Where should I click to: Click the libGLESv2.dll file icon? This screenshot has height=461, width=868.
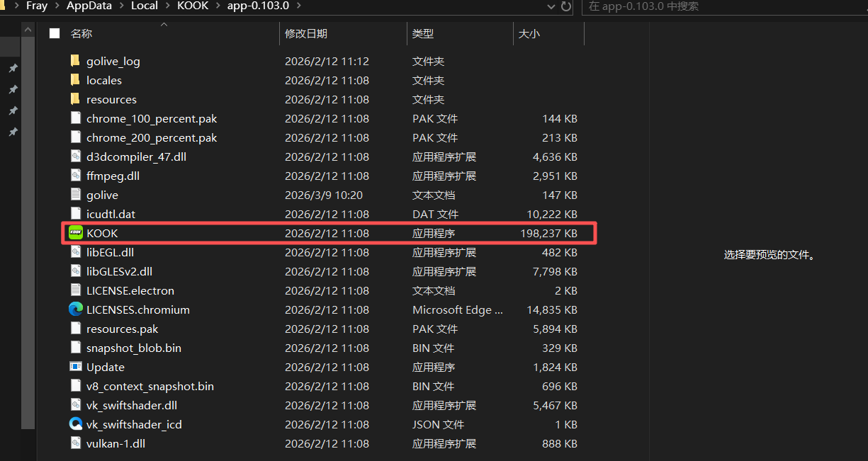[76, 271]
